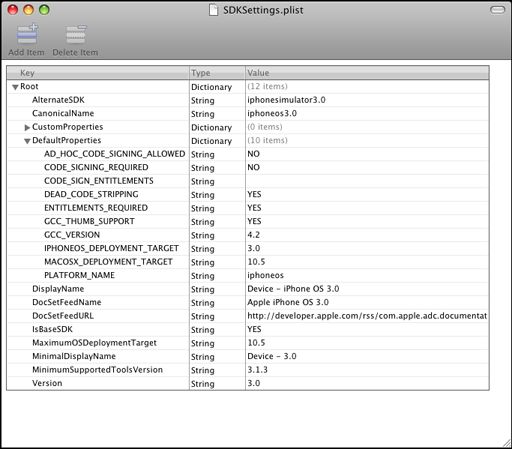
Task: Expand the CustomProperties disclosure triangle
Action: (x=27, y=127)
